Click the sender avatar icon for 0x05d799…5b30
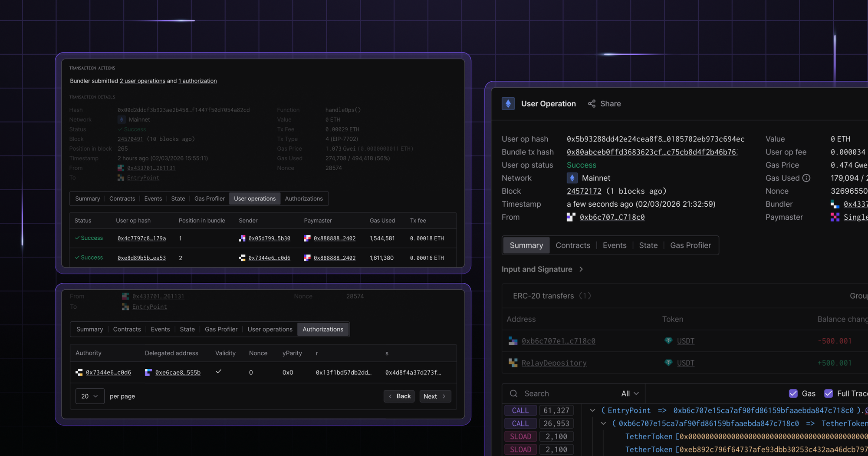The height and width of the screenshot is (456, 868). coord(242,238)
